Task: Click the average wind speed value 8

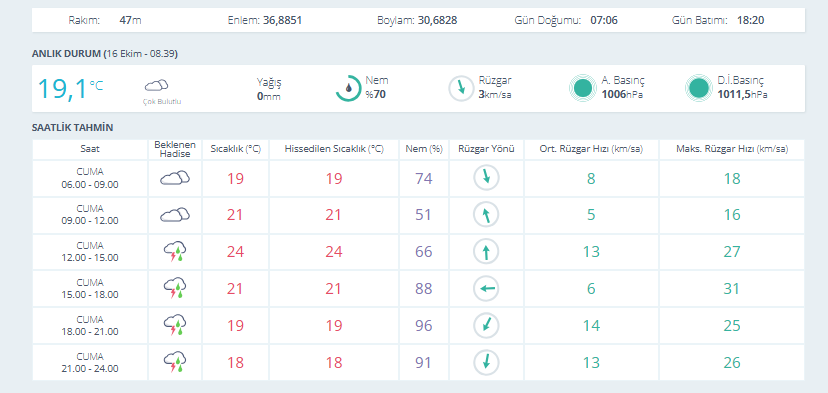Action: (591, 179)
